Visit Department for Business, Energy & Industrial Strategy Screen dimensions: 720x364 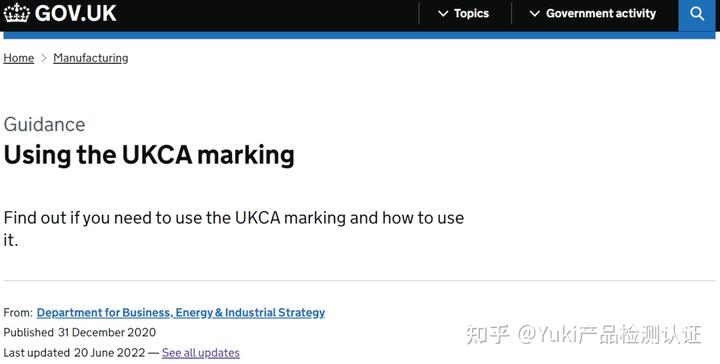tap(181, 313)
